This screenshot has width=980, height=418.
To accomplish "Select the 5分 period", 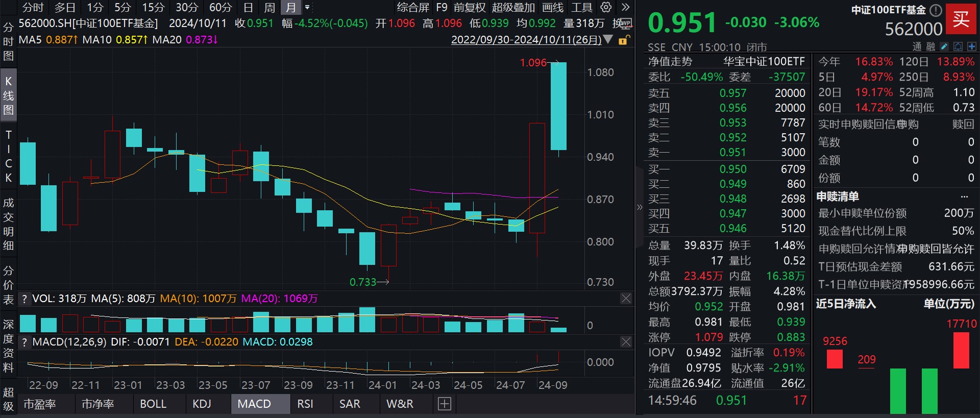I will click(x=122, y=8).
